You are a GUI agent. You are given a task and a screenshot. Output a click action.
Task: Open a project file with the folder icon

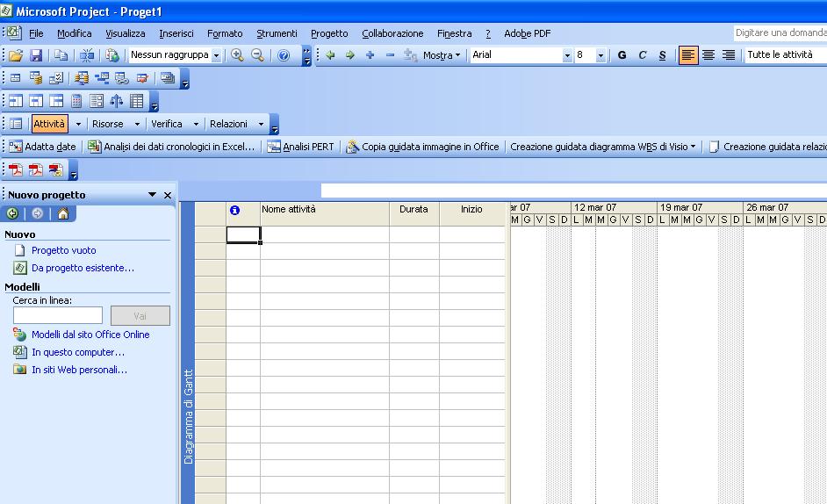(x=16, y=55)
